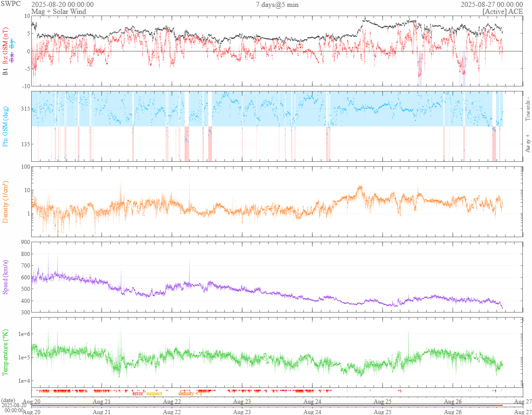Image resolution: width=532 pixels, height=415 pixels.
Task: Click the '1e+6' tick on the Temperature axis
Action: coord(23,334)
